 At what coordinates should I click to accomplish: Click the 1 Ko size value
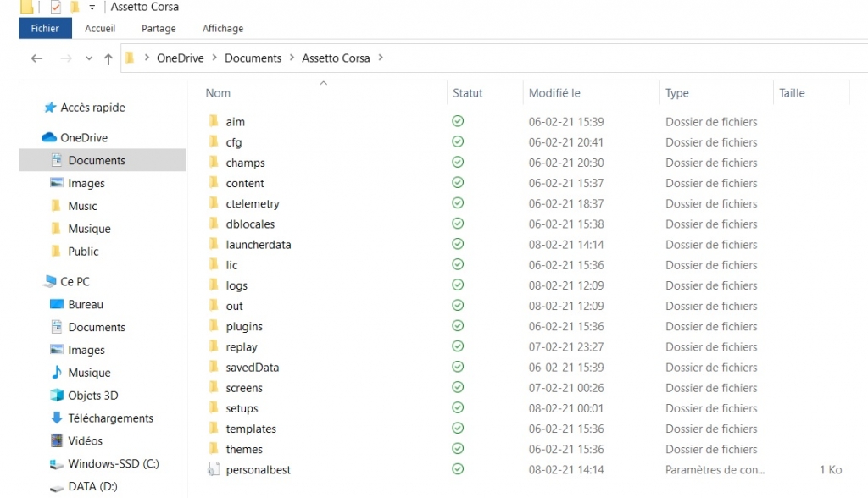(831, 470)
